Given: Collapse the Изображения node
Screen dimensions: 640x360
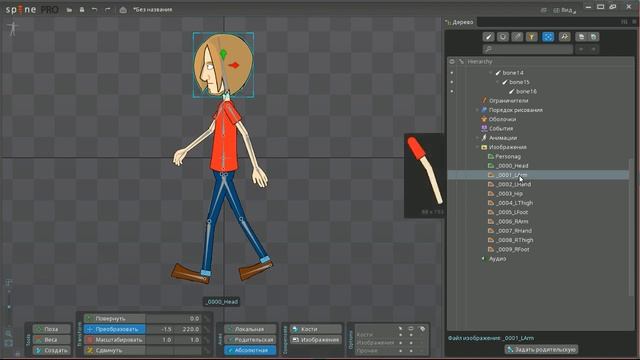Looking at the screenshot, I should [477, 147].
